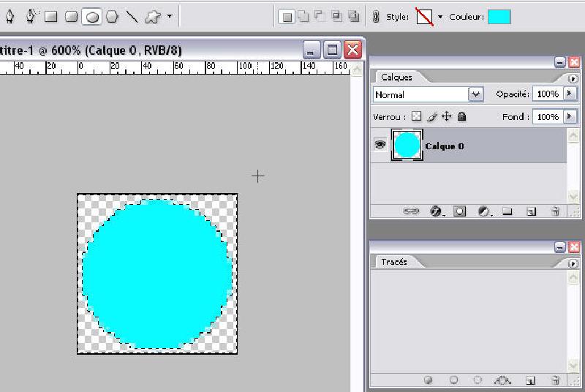Image resolution: width=585 pixels, height=392 pixels.
Task: Minimize the Tracés panel
Action: coord(559,247)
